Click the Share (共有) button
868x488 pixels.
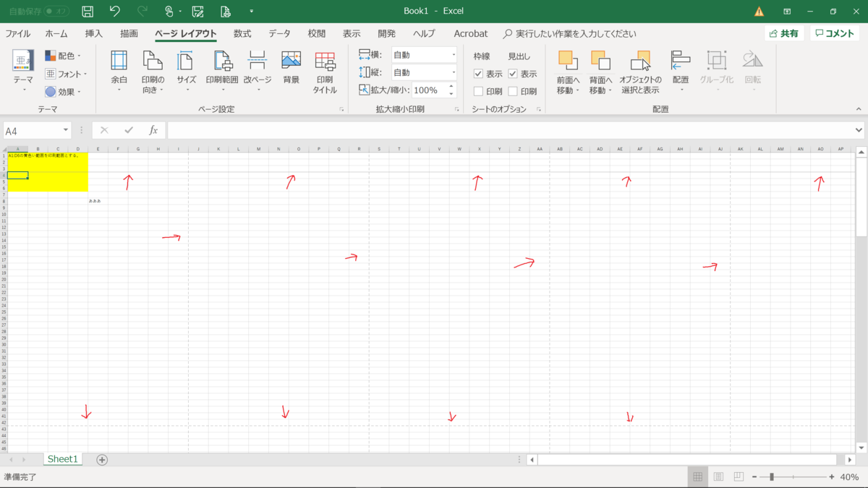(785, 33)
